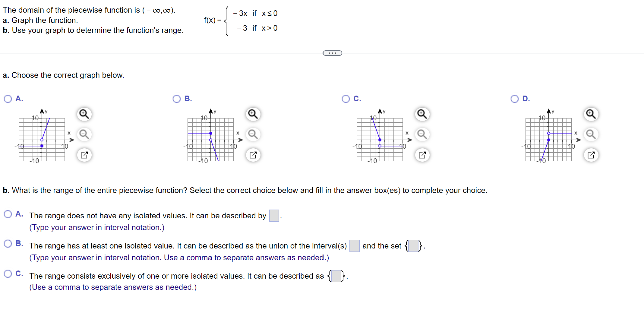Expand the ellipsis divider on the separator line
The image size is (644, 310).
coord(332,53)
